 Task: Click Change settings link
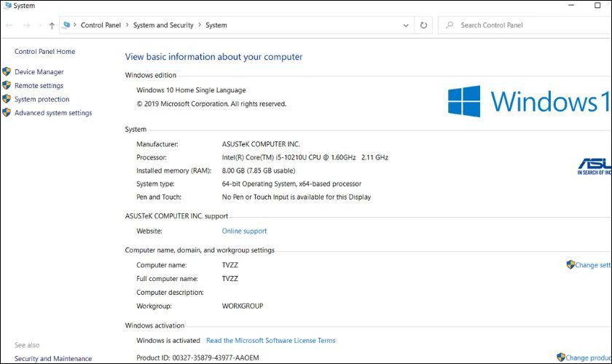pos(593,265)
